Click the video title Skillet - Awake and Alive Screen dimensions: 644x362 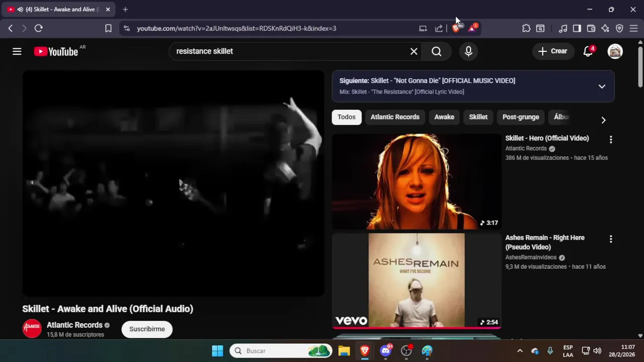(x=108, y=309)
